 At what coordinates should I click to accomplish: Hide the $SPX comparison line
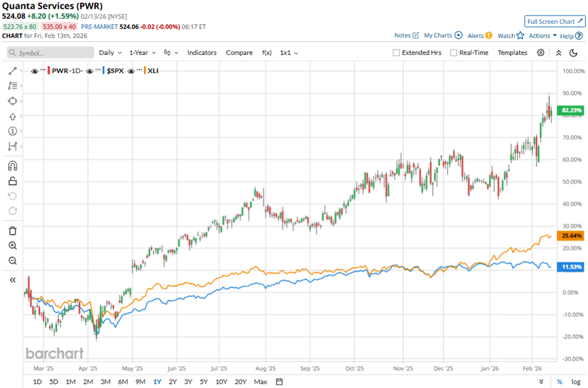point(90,71)
